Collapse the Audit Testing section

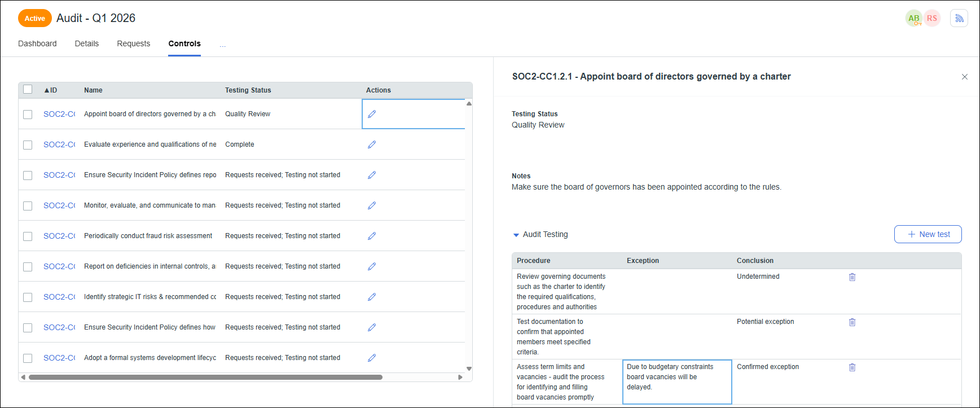pyautogui.click(x=516, y=235)
